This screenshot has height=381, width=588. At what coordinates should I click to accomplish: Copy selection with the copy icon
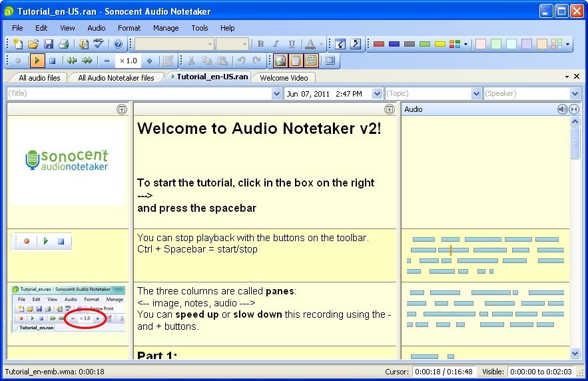[x=206, y=61]
